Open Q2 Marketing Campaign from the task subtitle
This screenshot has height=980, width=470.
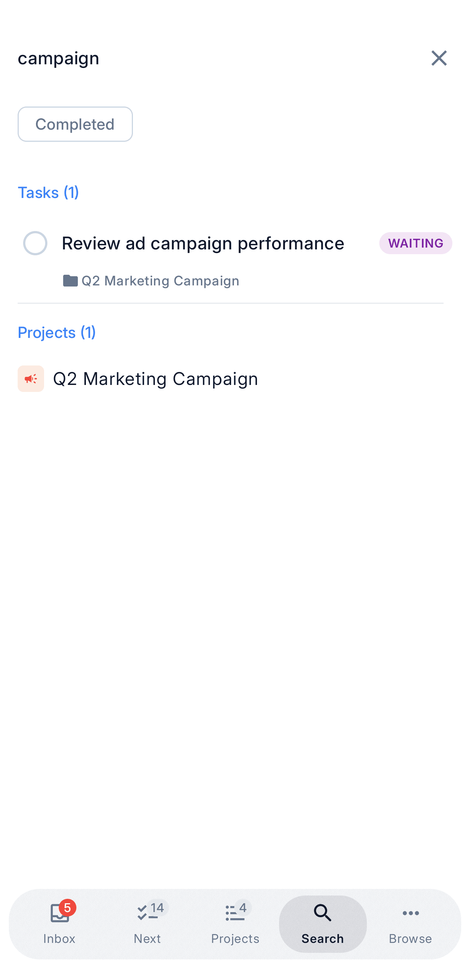pos(160,280)
